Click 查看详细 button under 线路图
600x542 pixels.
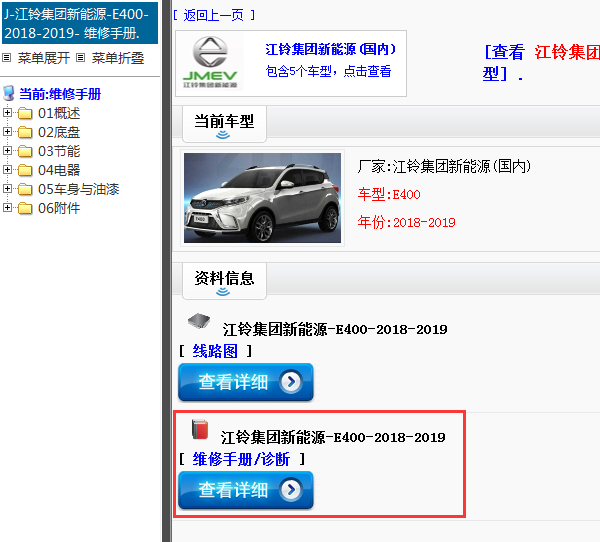tap(246, 382)
